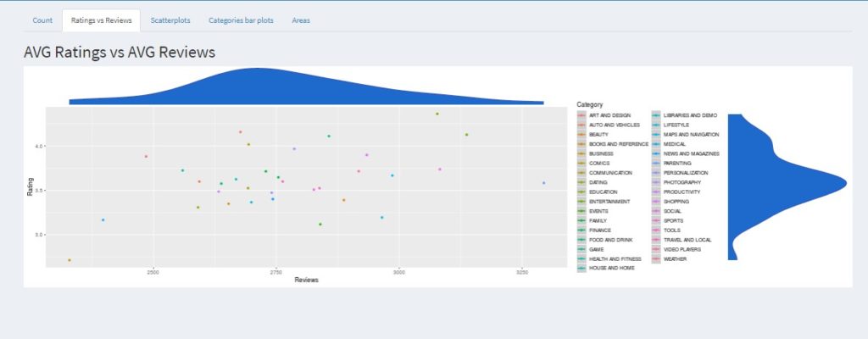Click the PHOTOGRAPHY legend key icon
Viewport: 868px width, 339px height.
(x=657, y=182)
